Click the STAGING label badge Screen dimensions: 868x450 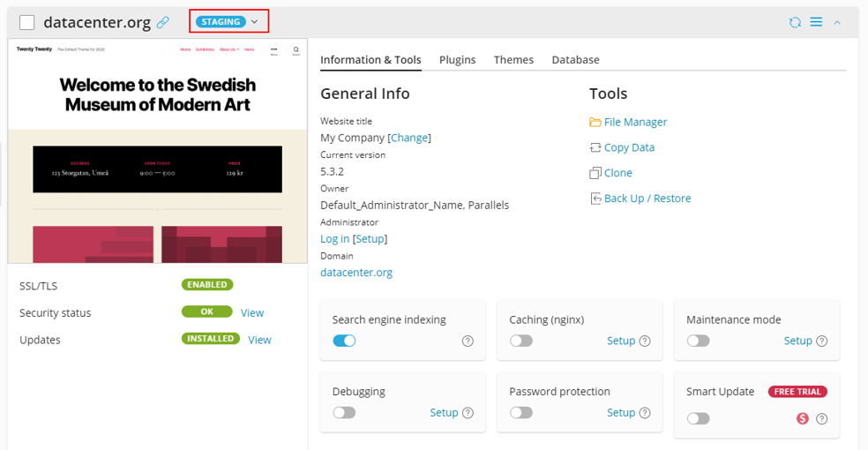click(221, 22)
